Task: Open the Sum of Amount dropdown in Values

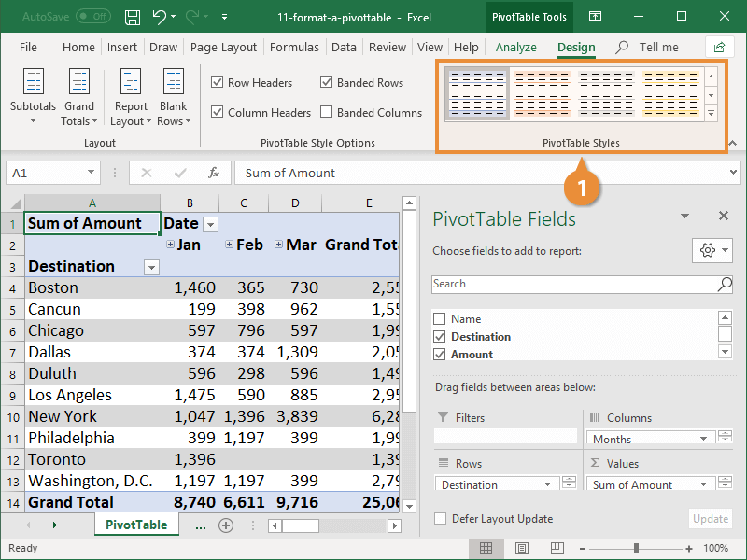Action: coord(704,484)
